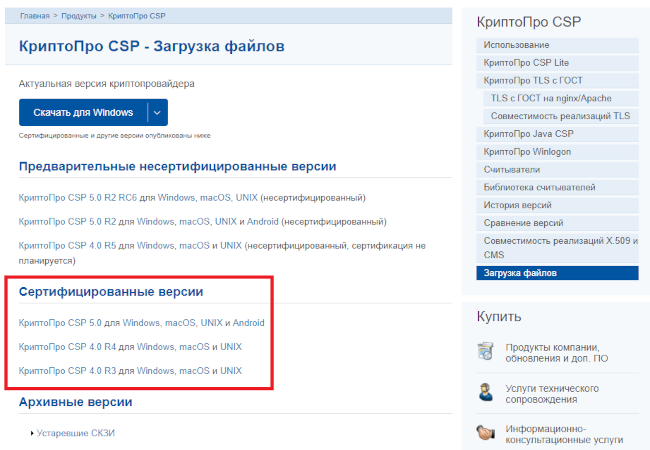Screen dimensions: 650x450
Task: Open Продукты breadcrumb link
Action: point(79,16)
